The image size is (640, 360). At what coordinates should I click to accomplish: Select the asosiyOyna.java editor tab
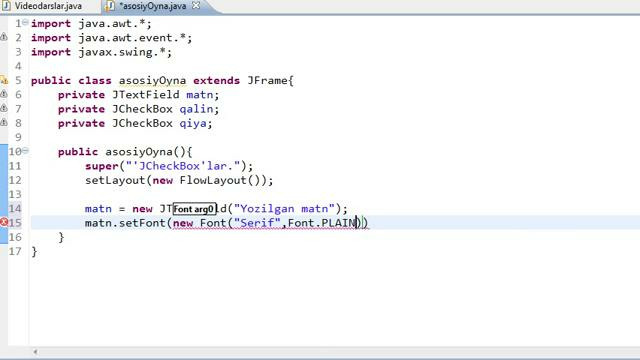152,6
